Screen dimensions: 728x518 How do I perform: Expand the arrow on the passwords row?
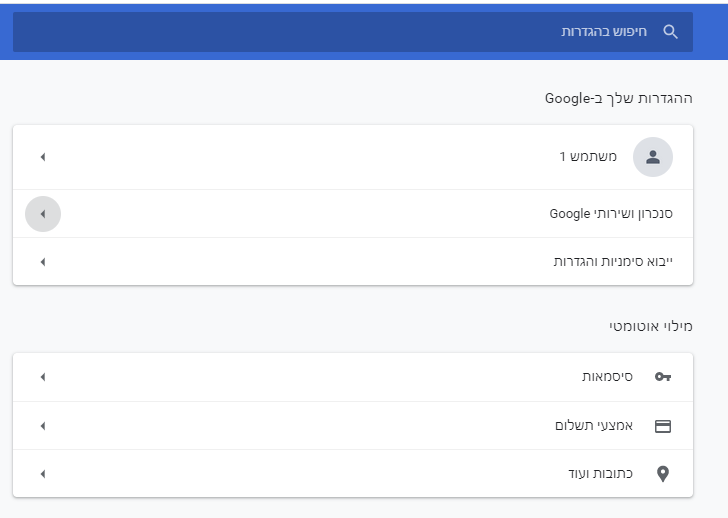(x=42, y=377)
